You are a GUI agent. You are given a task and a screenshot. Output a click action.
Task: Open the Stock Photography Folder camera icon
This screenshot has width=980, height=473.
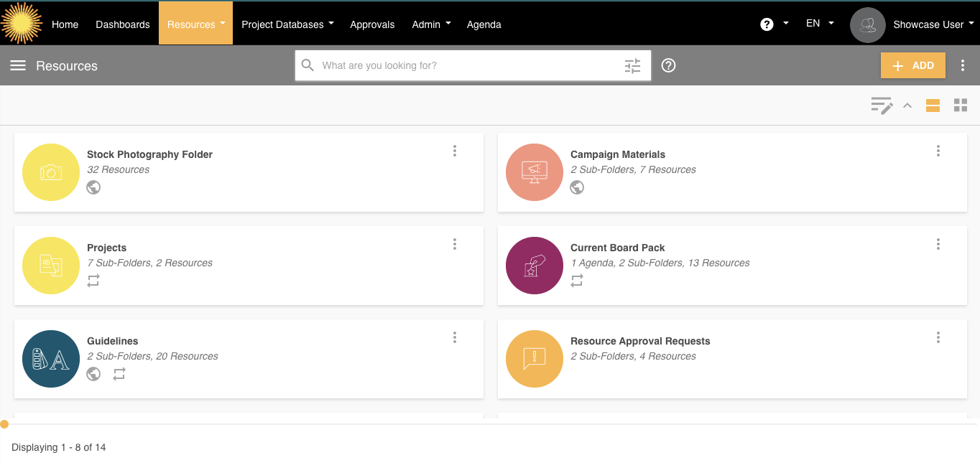coord(51,172)
